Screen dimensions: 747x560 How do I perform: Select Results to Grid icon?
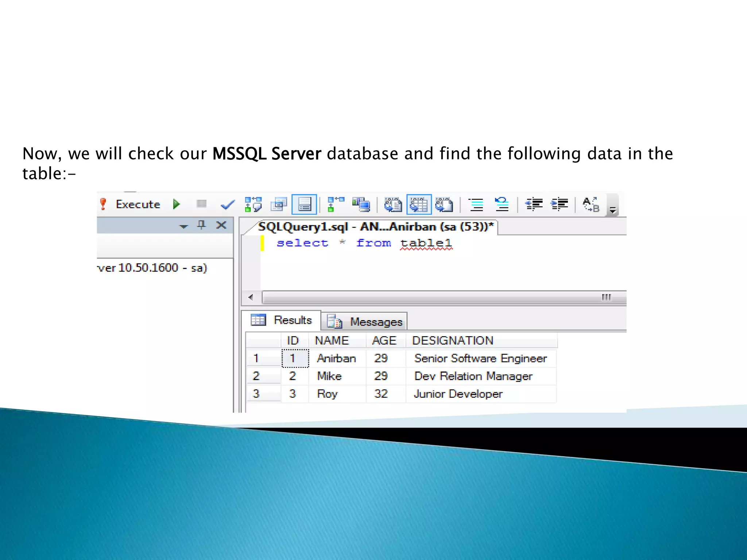[x=419, y=205]
